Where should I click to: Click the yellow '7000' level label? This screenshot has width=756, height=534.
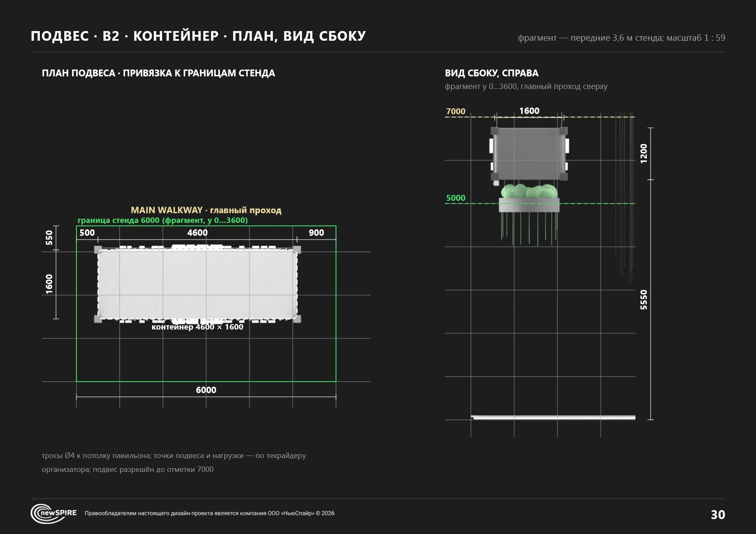click(x=456, y=111)
